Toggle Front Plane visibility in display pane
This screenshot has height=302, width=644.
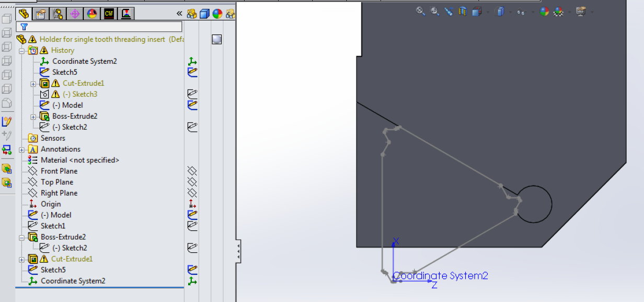coord(192,171)
